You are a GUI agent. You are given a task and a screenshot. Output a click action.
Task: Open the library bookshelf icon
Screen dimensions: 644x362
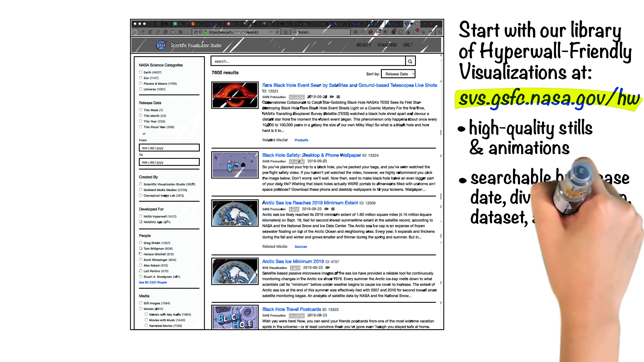click(x=180, y=32)
